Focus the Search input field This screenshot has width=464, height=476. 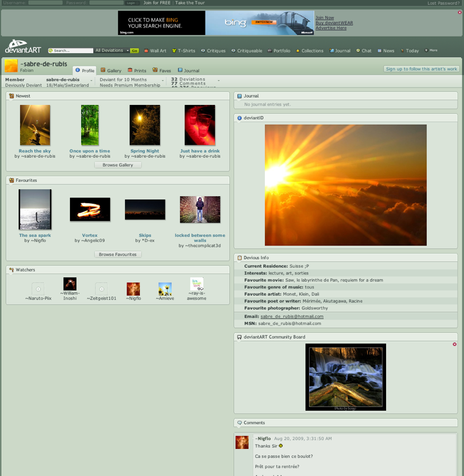(70, 51)
